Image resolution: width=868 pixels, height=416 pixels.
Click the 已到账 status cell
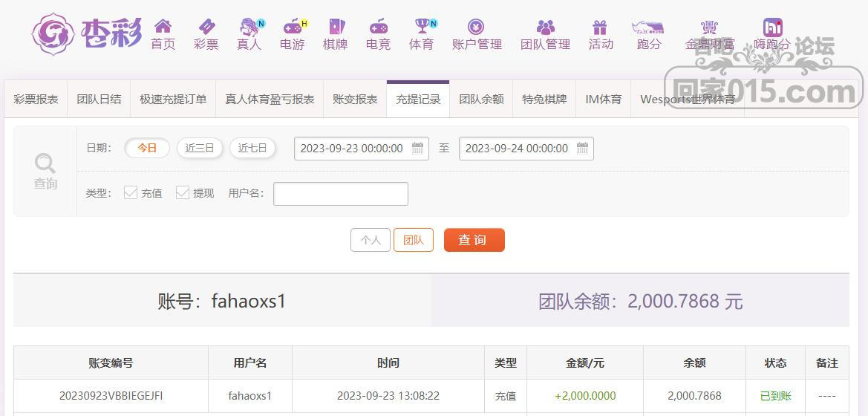[775, 396]
